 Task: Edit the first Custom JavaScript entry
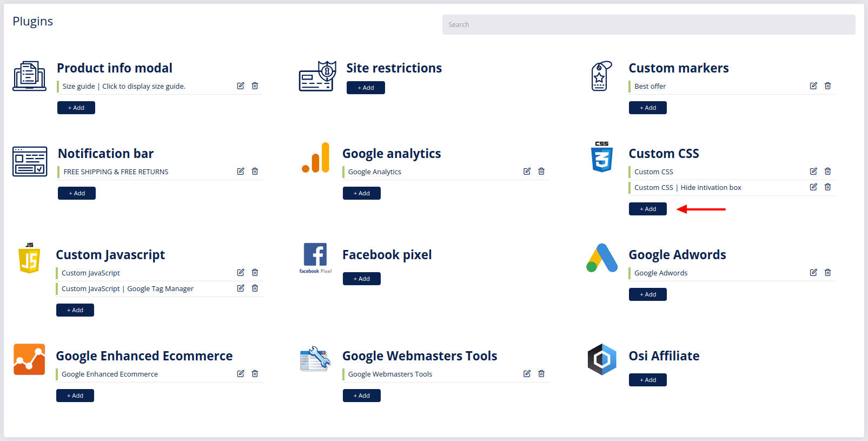(241, 272)
